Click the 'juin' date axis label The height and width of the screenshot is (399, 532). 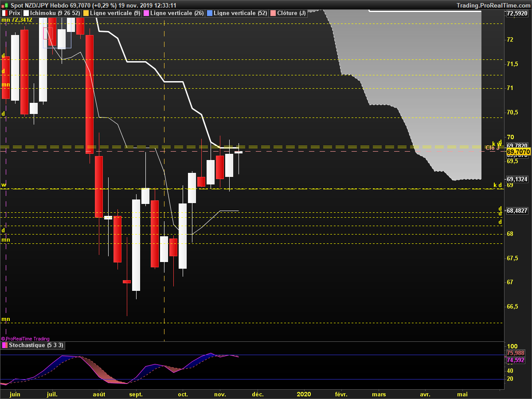pyautogui.click(x=15, y=394)
